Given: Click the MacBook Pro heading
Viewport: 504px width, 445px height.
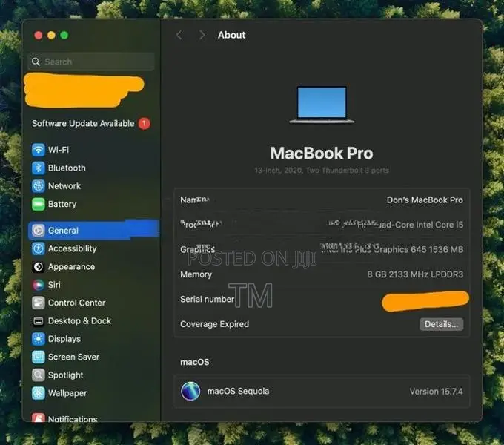Looking at the screenshot, I should coord(322,153).
